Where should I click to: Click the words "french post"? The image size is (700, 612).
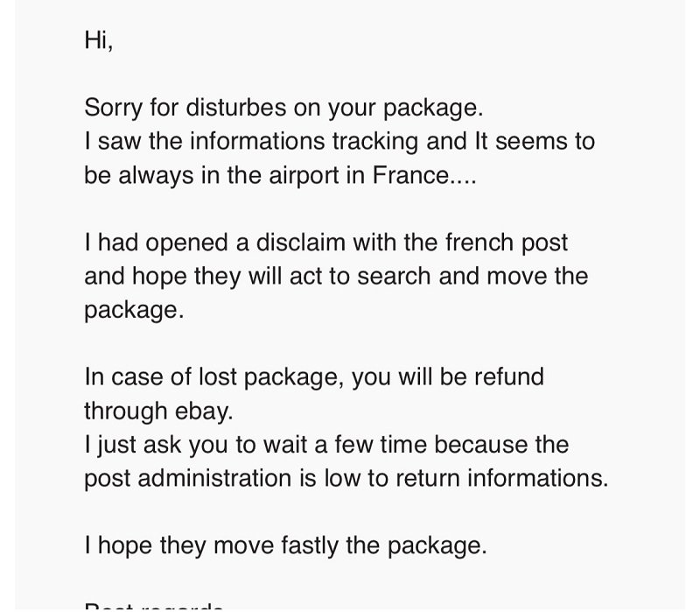[507, 243]
